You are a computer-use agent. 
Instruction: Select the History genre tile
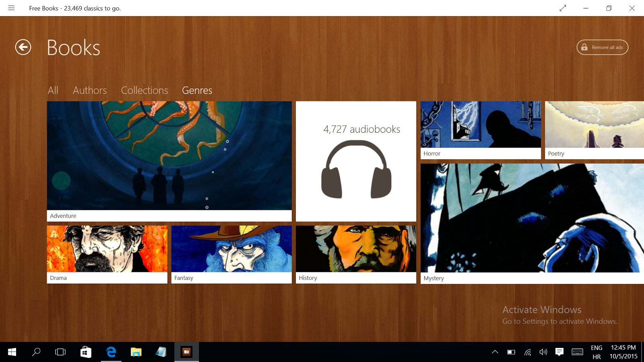[x=356, y=254]
